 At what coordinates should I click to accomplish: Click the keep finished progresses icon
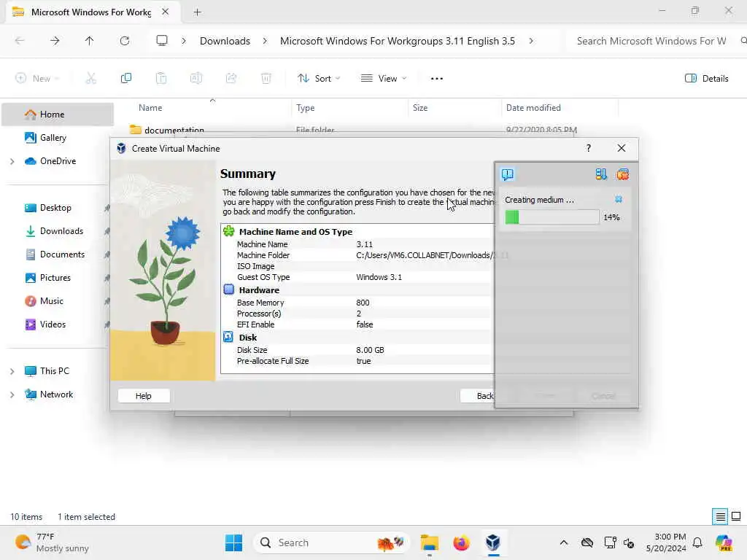(x=601, y=174)
